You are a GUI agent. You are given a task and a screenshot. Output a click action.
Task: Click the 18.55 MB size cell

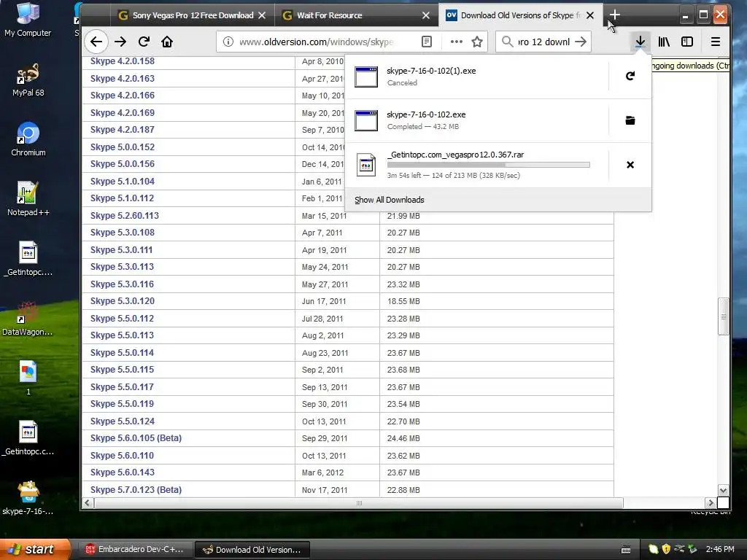[x=403, y=301]
